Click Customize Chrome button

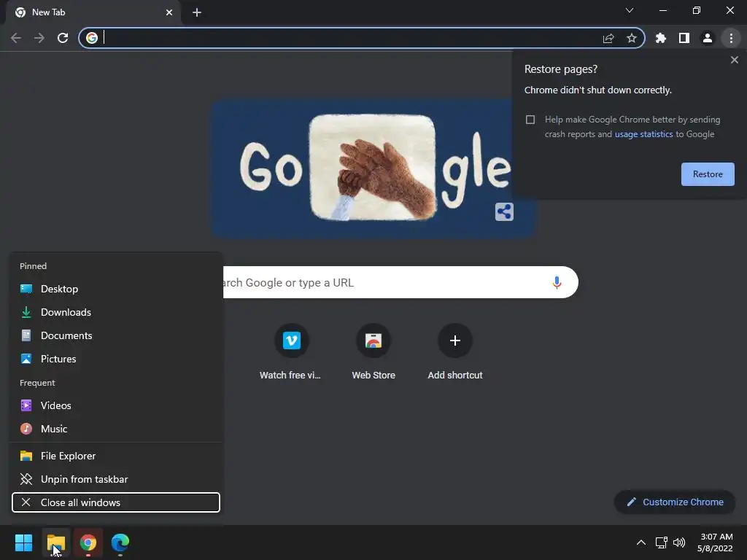click(675, 502)
